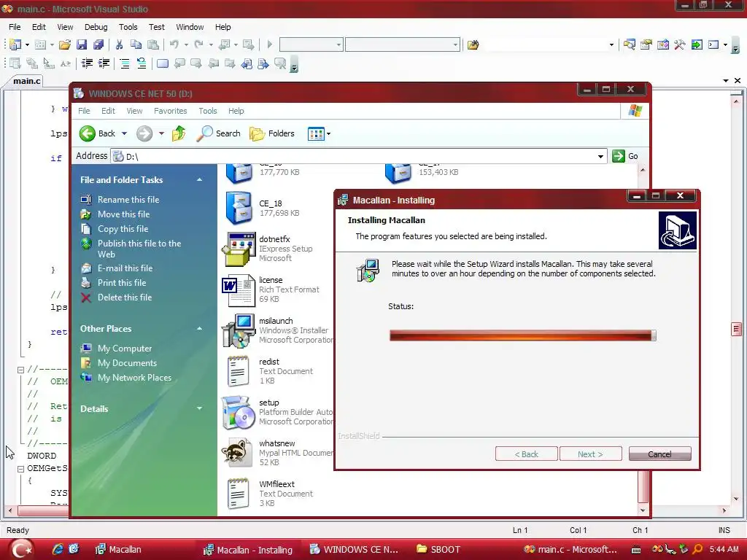Screen dimensions: 747x560
Task: Click the Go button beside address bar
Action: pos(625,156)
